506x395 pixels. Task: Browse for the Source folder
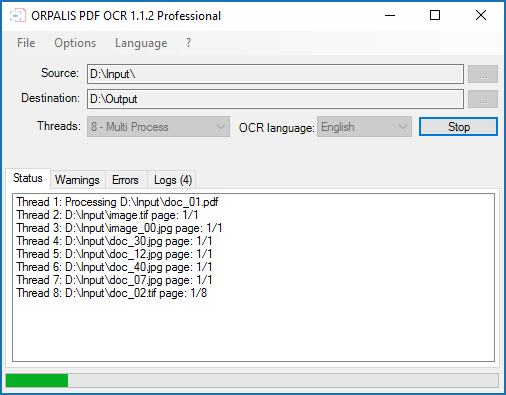(483, 74)
